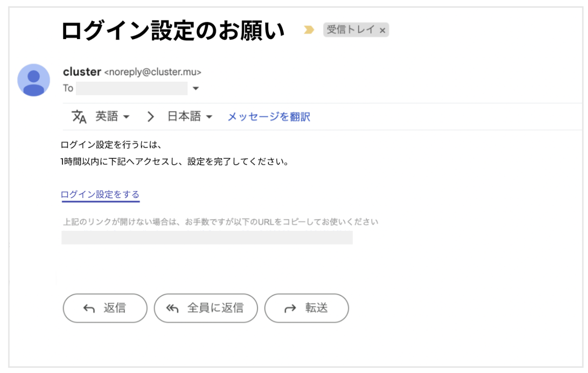Open the 日本語 target language dropdown

coord(190,116)
